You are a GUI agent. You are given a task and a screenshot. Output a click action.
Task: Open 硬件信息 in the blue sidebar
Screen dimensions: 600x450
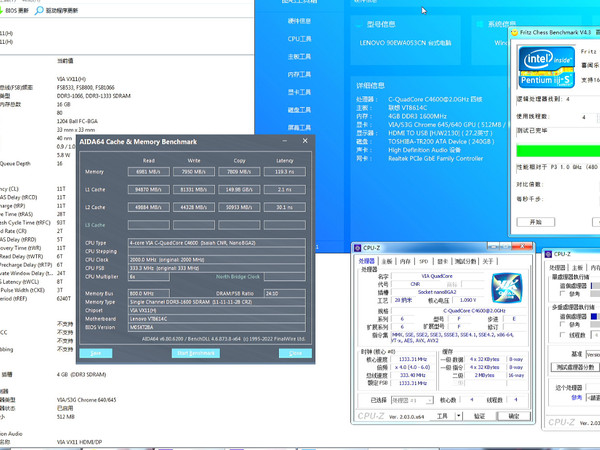(299, 21)
